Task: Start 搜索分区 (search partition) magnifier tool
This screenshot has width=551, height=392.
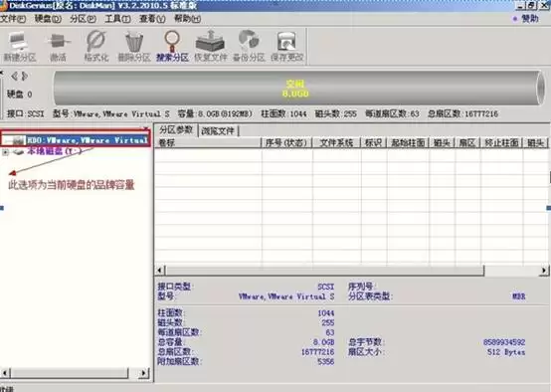Action: 172,47
